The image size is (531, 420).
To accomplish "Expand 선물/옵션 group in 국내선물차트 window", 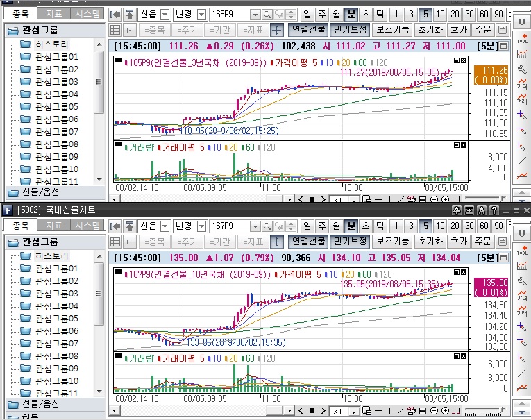I will point(55,404).
